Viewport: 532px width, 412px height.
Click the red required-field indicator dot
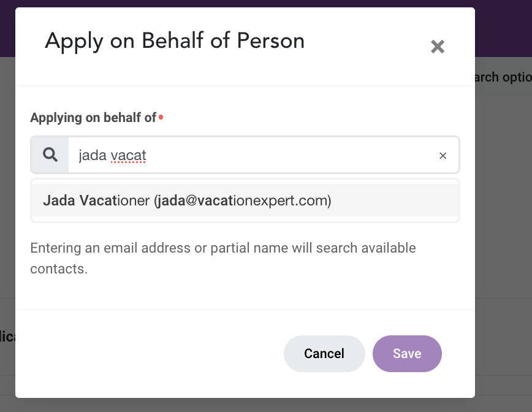click(x=161, y=116)
